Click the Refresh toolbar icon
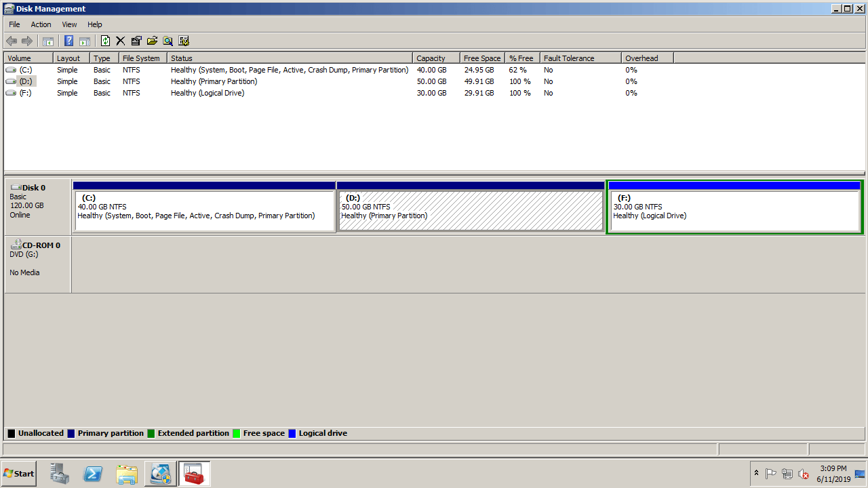This screenshot has height=488, width=868. [105, 41]
